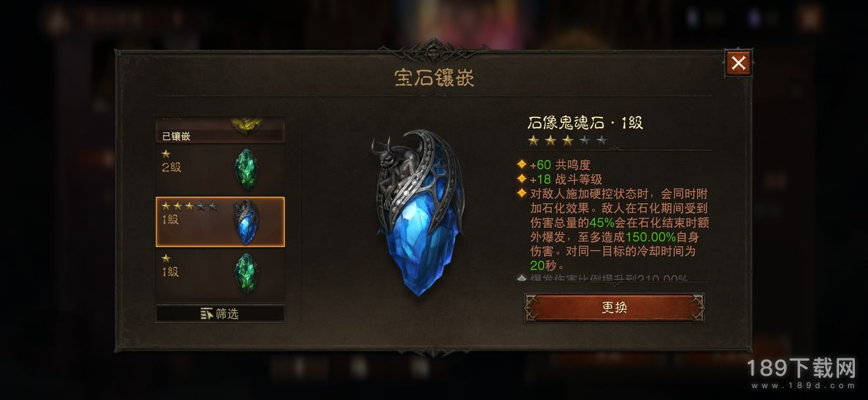The width and height of the screenshot is (868, 400).
Task: Click the 更换 button
Action: point(614,307)
